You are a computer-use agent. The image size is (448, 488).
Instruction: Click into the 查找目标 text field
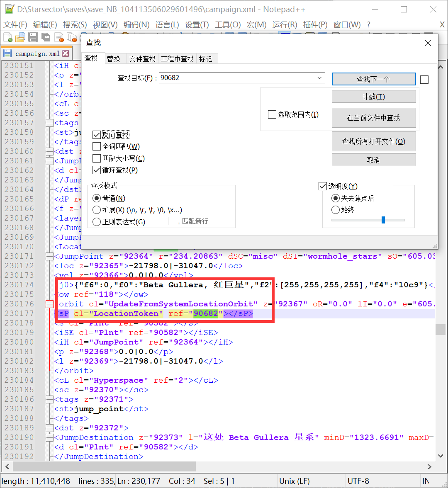click(x=236, y=78)
